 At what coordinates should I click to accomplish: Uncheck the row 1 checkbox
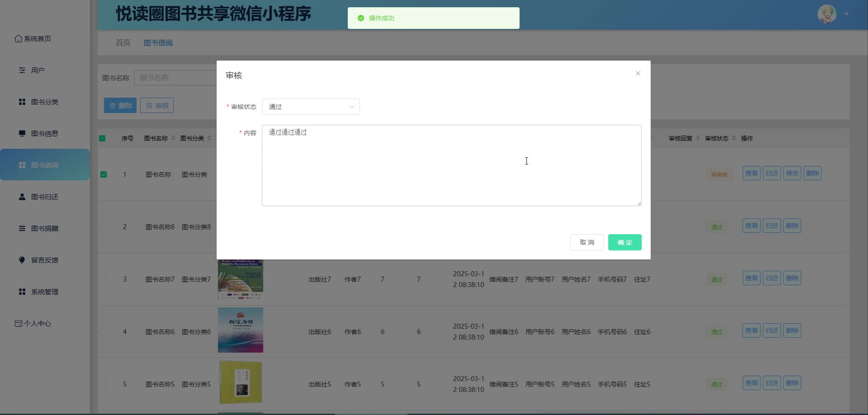click(x=104, y=174)
